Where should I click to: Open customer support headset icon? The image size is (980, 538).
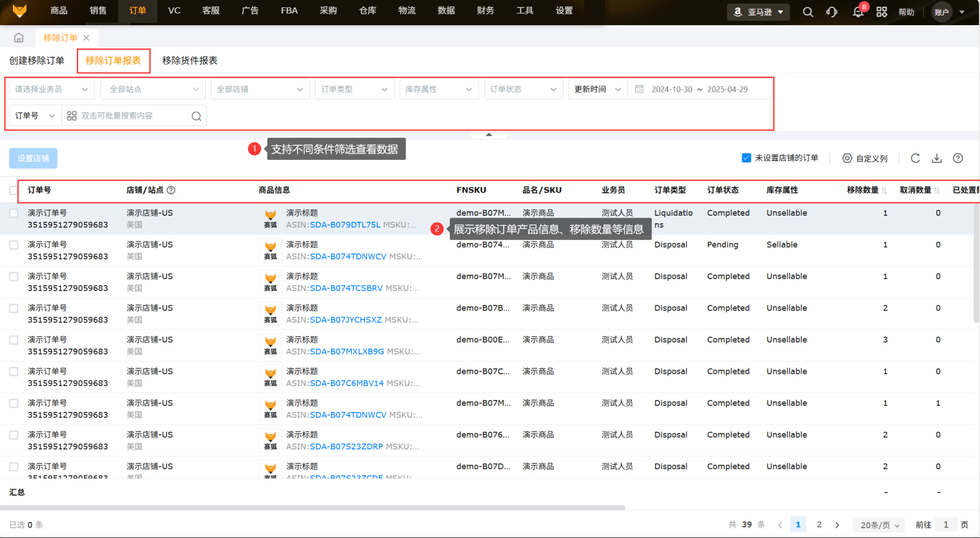tap(832, 12)
